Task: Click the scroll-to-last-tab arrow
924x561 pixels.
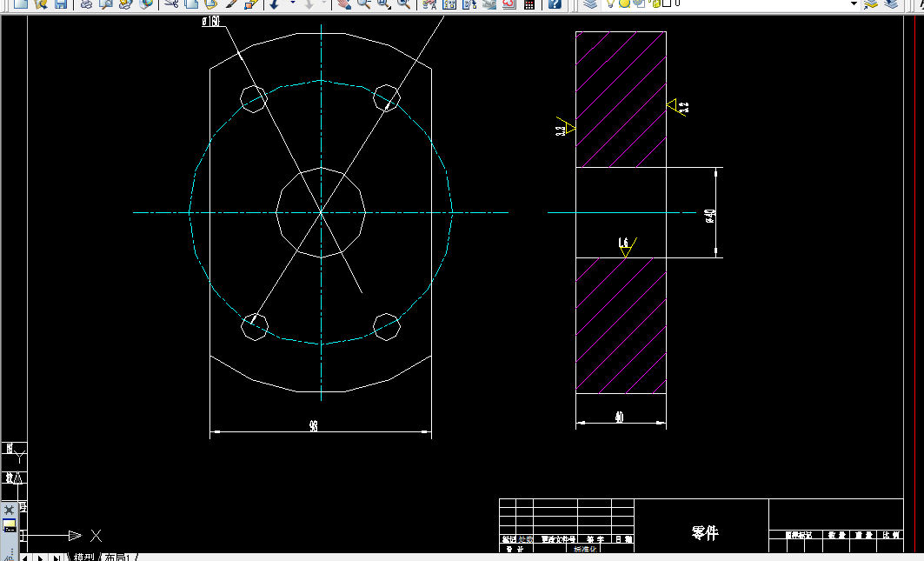Action: tap(56, 558)
